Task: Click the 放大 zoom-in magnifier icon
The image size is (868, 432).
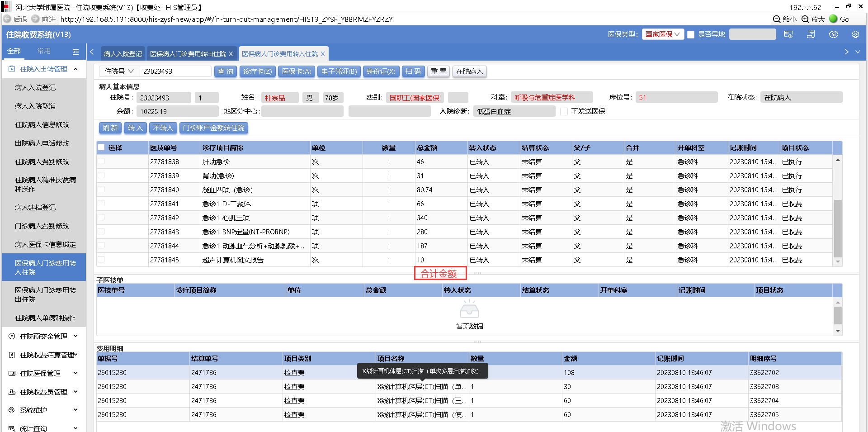Action: pos(805,19)
